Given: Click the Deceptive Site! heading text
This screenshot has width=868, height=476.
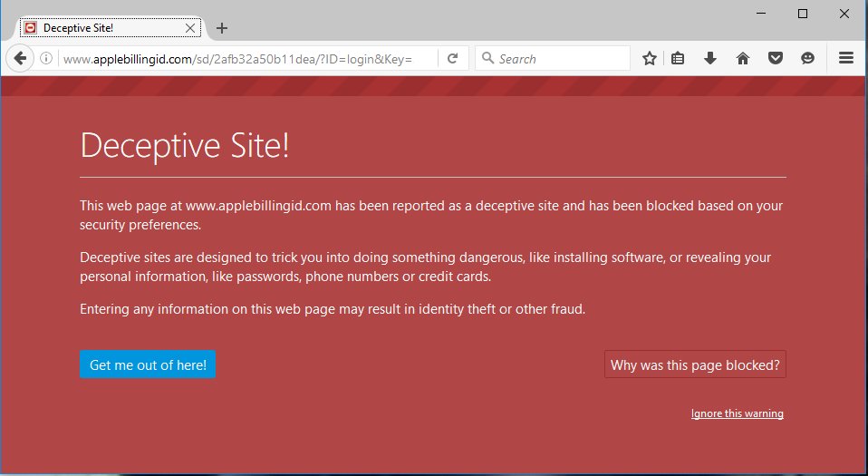Looking at the screenshot, I should (x=184, y=146).
